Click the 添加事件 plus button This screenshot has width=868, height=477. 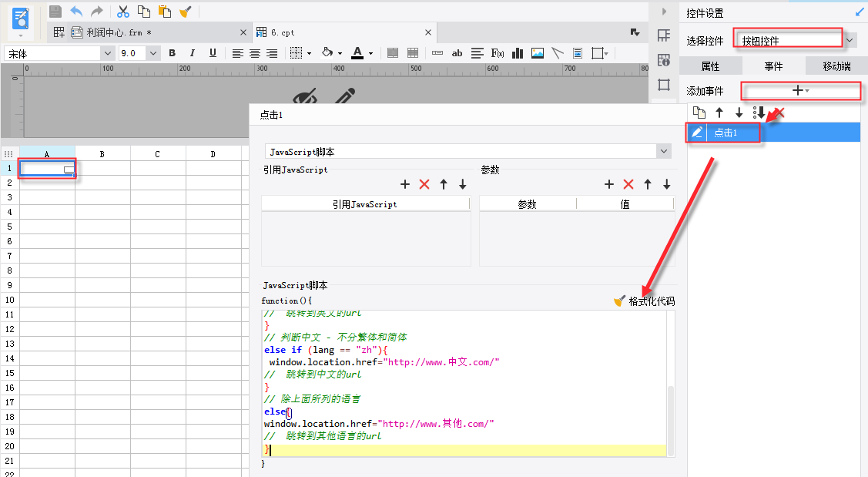coord(799,91)
